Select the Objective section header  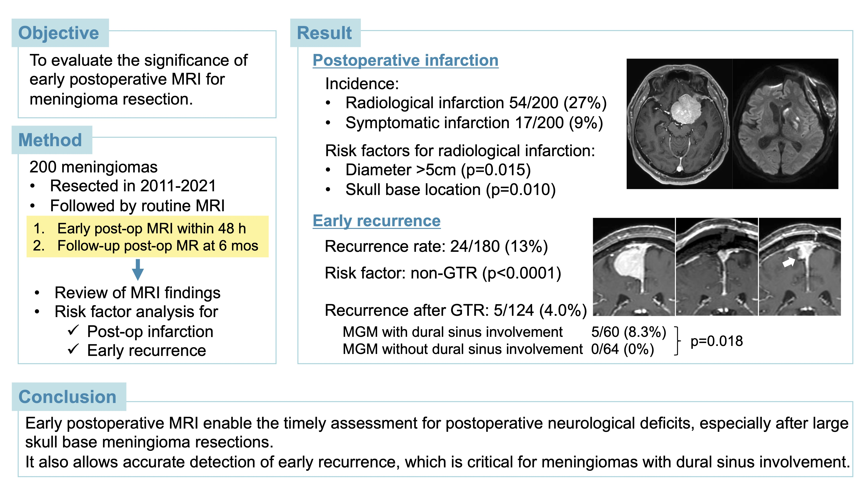(60, 33)
